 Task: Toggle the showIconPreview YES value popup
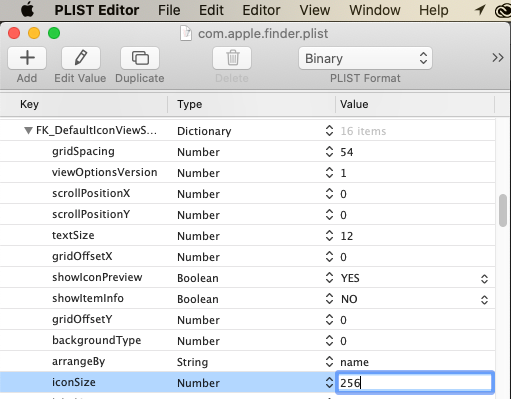(x=484, y=279)
